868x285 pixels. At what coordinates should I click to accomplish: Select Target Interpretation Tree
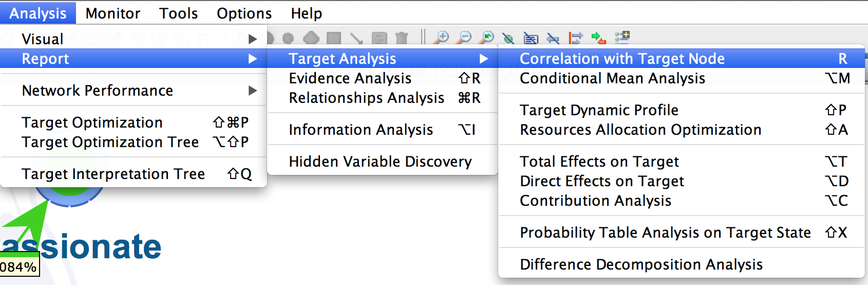click(134, 174)
